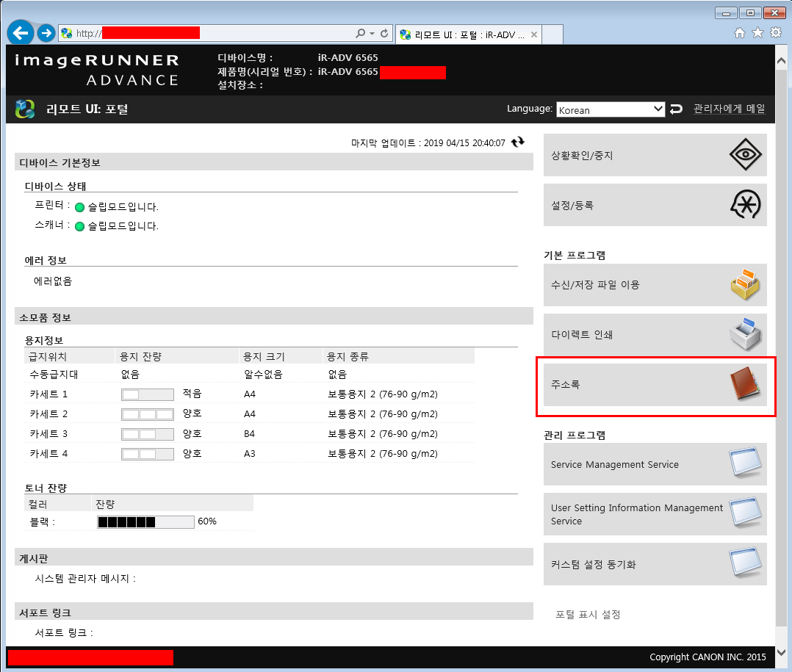Maximize the browser window

click(x=751, y=12)
